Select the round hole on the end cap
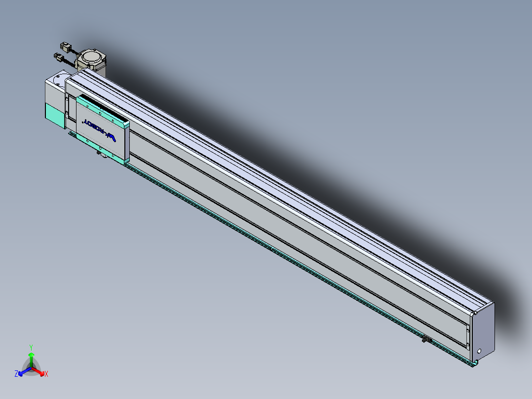 tap(479, 351)
